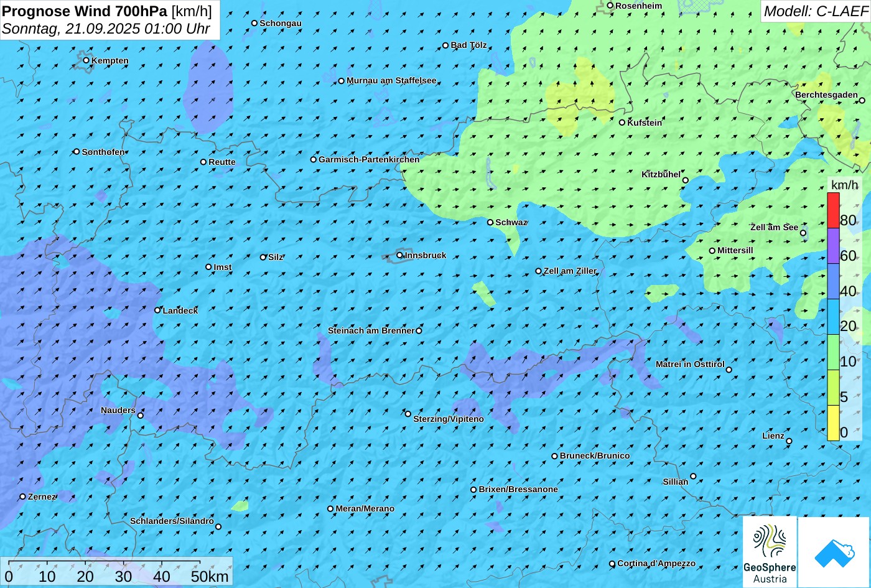Click the Brixen/Bressanone label
Screen dimensions: 871x588
[x=518, y=489]
